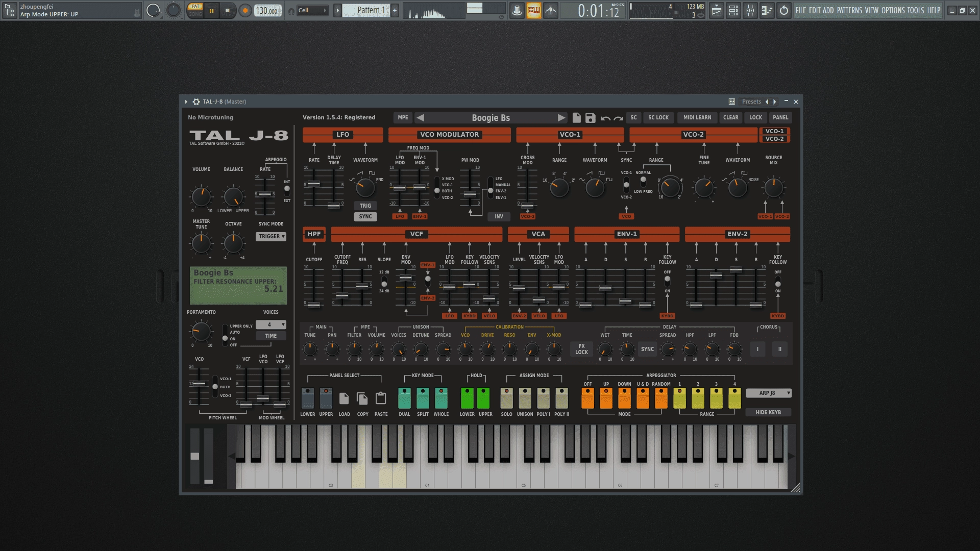Open the FILE menu
This screenshot has height=551, width=980.
coord(801,10)
